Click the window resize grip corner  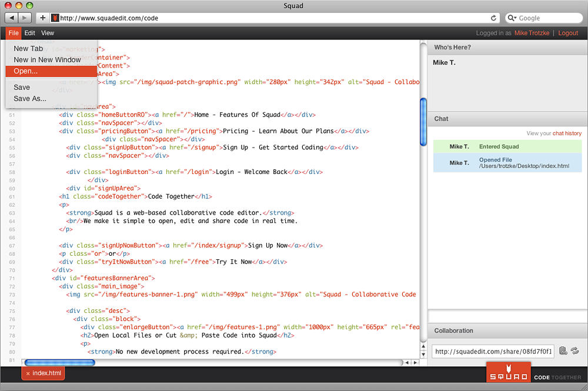(x=584, y=387)
